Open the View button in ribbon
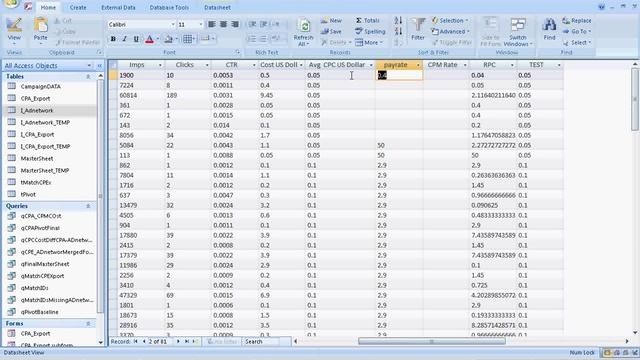The image size is (640, 360). click(14, 31)
